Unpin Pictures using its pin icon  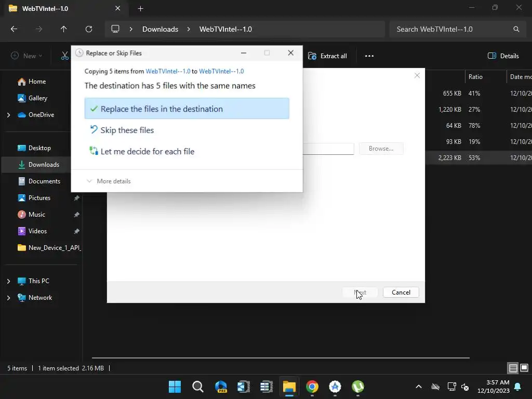77,198
